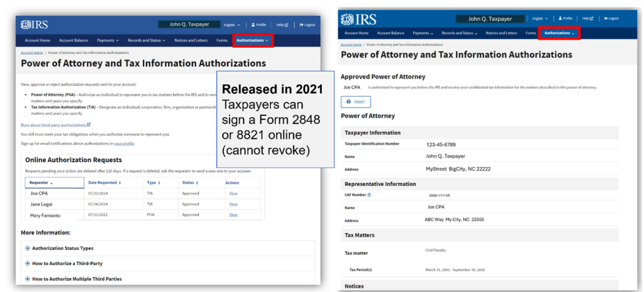Open your profile link for email notifications
644x292 pixels.
click(124, 144)
